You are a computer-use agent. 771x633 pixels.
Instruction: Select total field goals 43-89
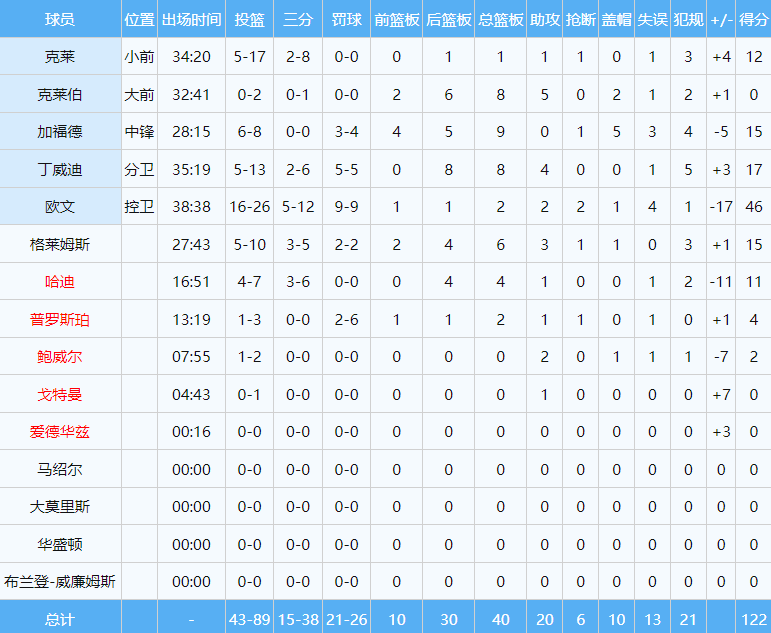[249, 619]
